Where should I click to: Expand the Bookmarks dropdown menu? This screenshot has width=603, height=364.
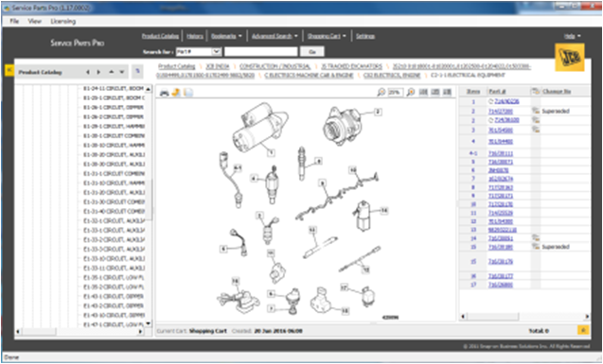pos(226,36)
